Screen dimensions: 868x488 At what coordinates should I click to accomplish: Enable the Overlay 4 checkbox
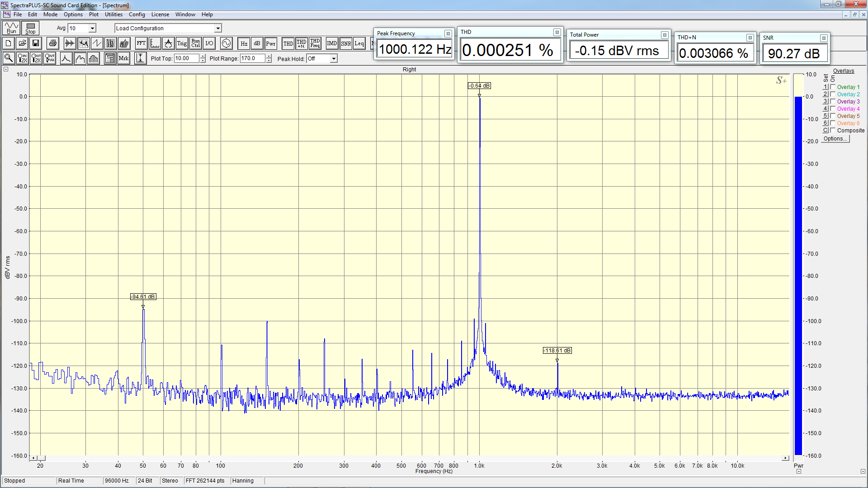click(833, 109)
